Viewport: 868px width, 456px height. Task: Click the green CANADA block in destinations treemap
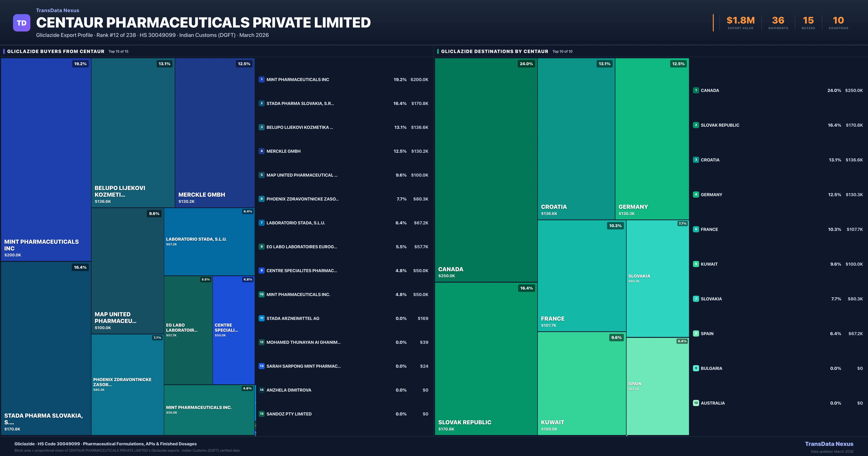(x=485, y=169)
